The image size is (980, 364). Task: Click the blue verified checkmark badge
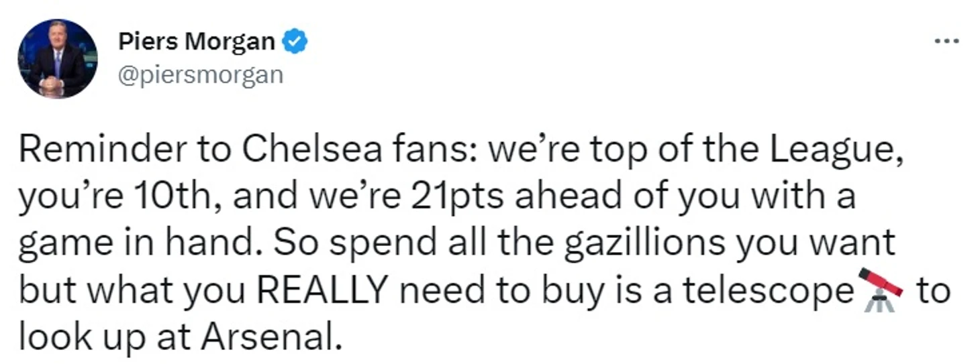(x=295, y=42)
